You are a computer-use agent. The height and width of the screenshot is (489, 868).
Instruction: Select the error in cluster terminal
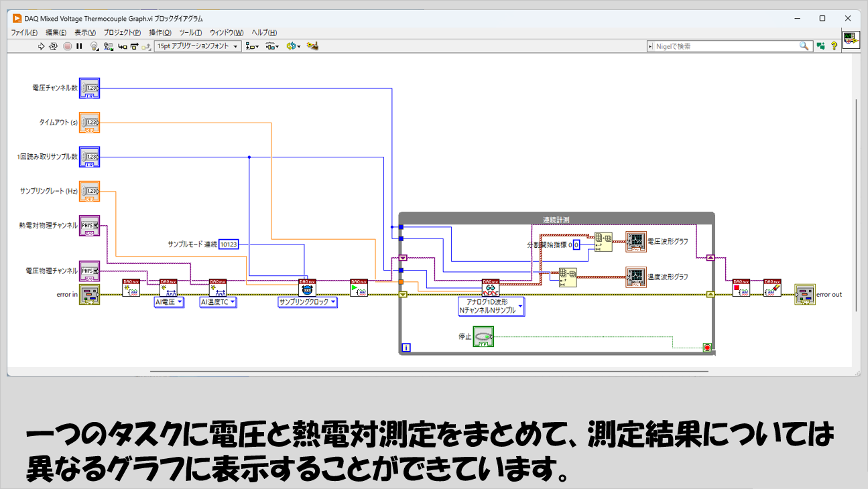pos(89,294)
